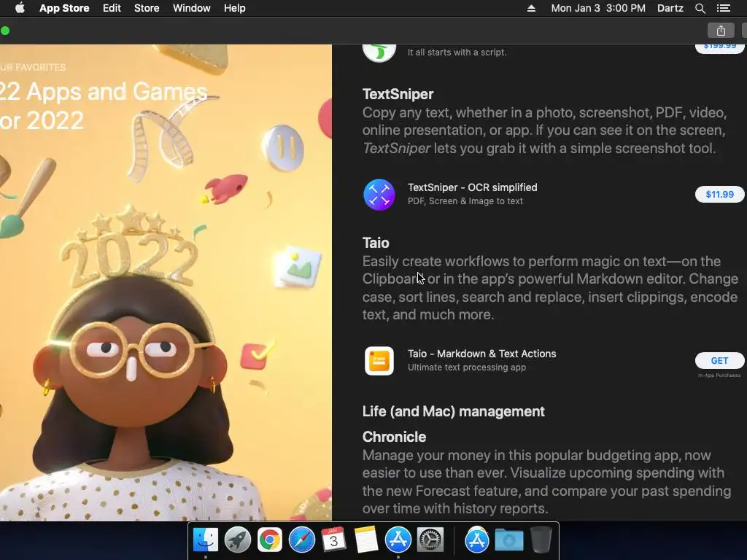Open the Window menu

(x=192, y=8)
